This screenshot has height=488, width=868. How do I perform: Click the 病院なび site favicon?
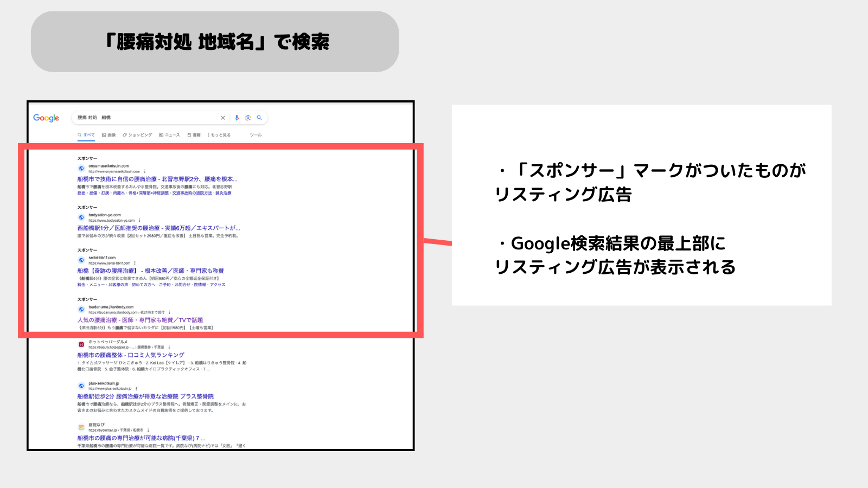pos(80,427)
